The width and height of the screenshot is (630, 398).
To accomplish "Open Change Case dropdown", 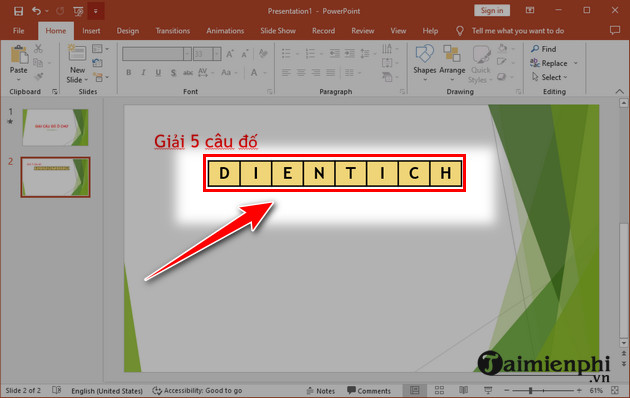I will (x=229, y=73).
